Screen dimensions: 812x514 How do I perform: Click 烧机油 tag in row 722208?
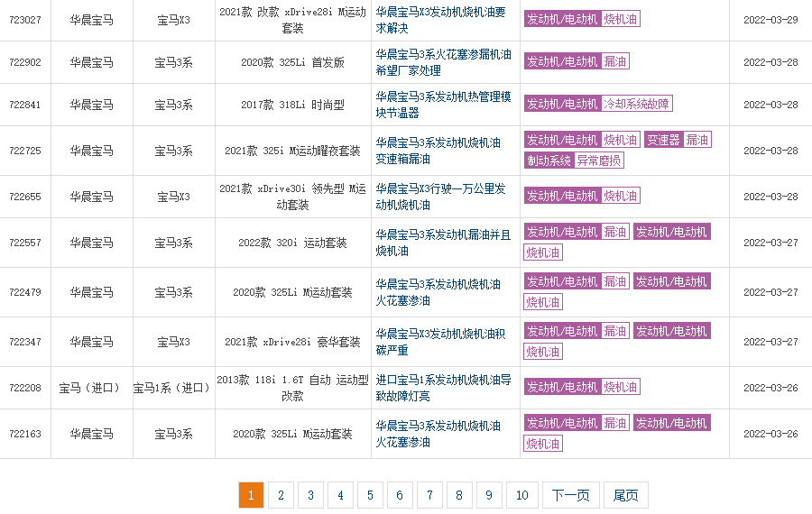(x=621, y=387)
